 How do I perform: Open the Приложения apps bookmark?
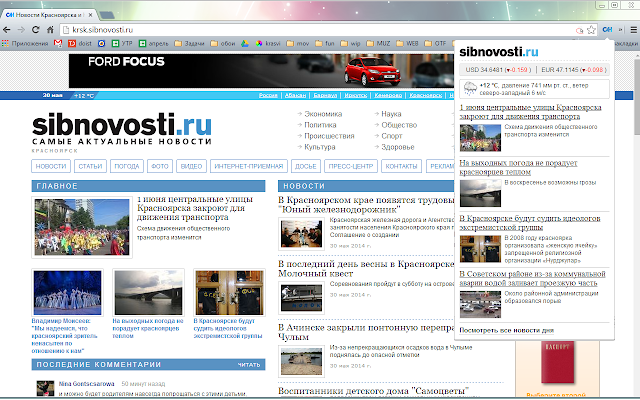[25, 43]
